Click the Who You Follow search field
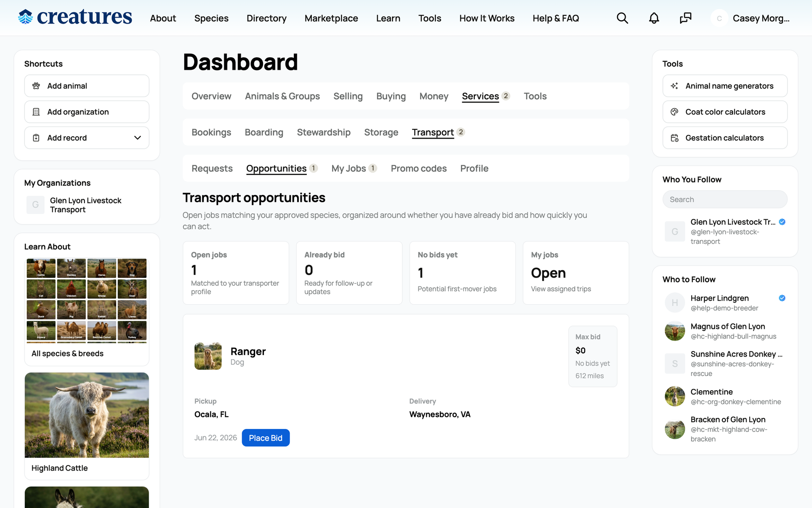812x508 pixels. point(725,200)
